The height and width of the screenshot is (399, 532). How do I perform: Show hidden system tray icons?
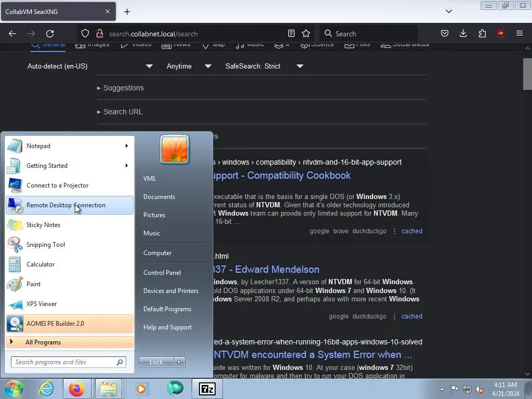442,389
